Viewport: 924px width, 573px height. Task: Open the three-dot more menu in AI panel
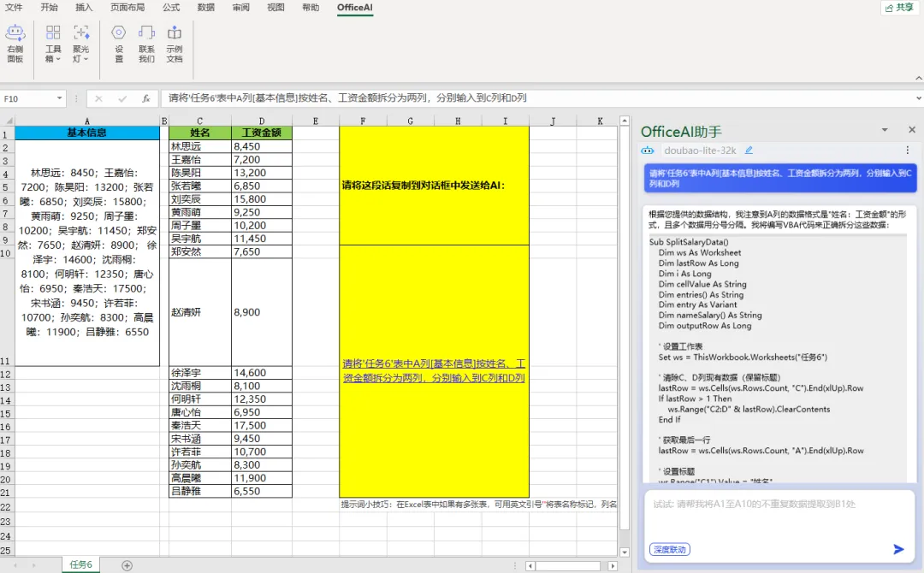point(908,151)
